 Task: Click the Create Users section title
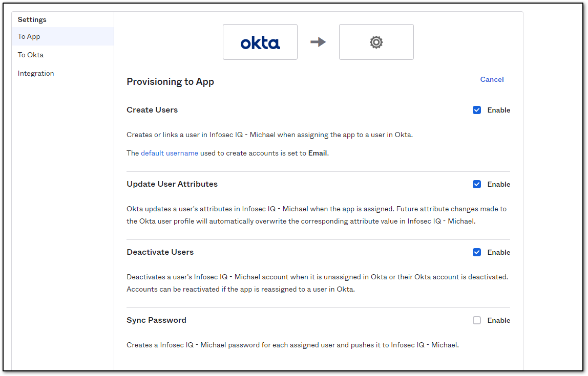[x=152, y=109]
